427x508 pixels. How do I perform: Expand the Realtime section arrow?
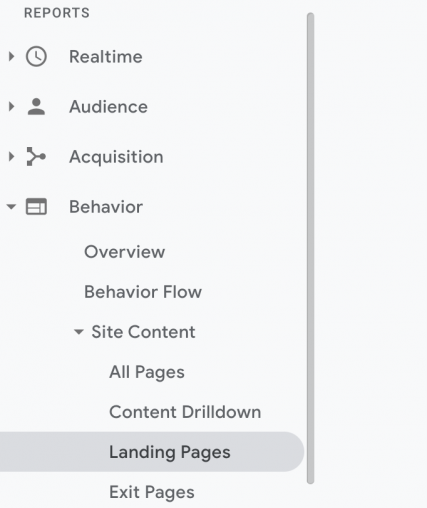[11, 56]
